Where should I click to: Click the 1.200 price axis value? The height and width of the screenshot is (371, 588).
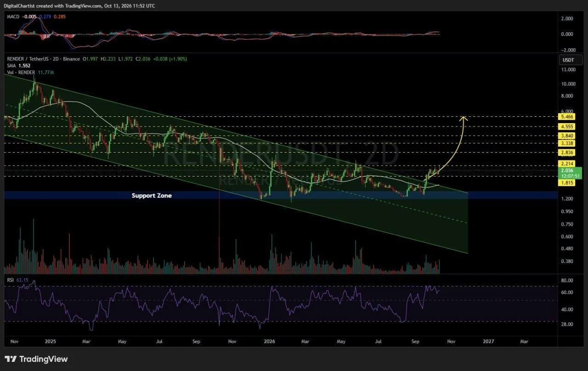pos(566,199)
